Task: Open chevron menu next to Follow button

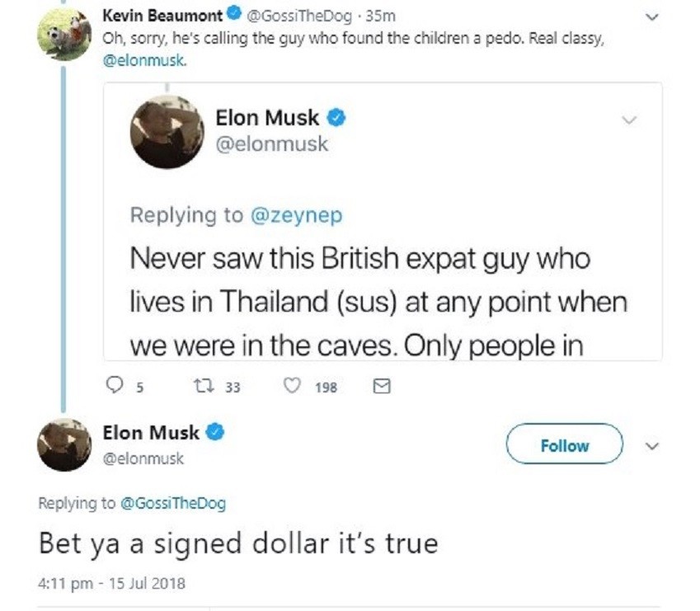Action: tap(653, 446)
